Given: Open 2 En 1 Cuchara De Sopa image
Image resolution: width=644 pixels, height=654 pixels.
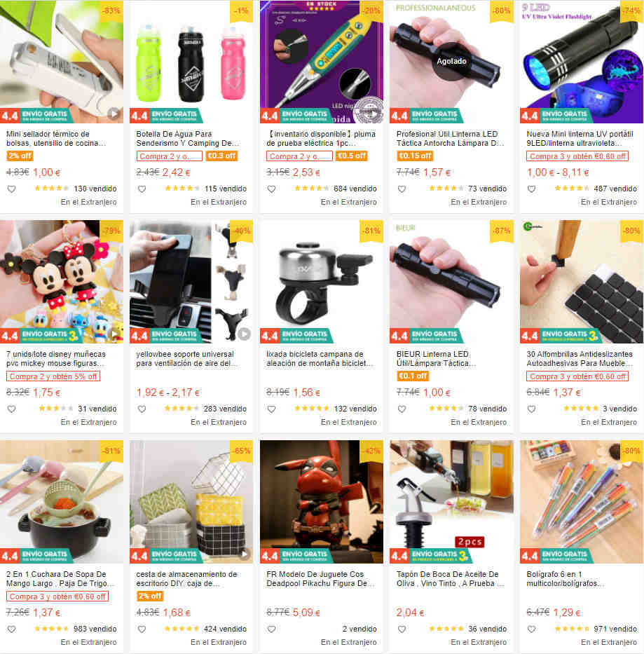Looking at the screenshot, I should pyautogui.click(x=62, y=502).
